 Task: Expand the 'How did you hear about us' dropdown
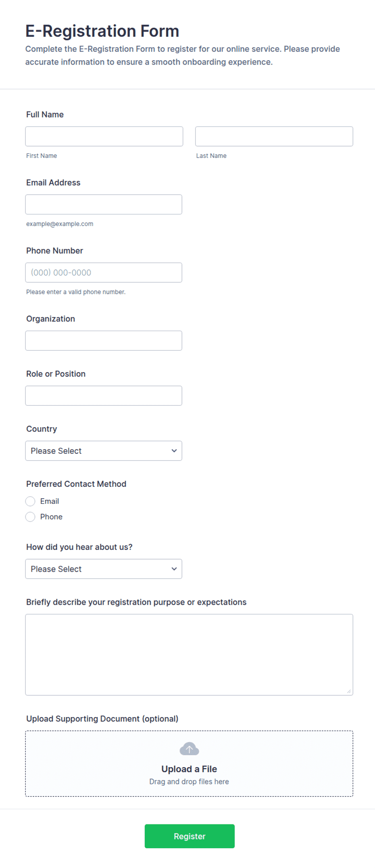click(x=104, y=569)
